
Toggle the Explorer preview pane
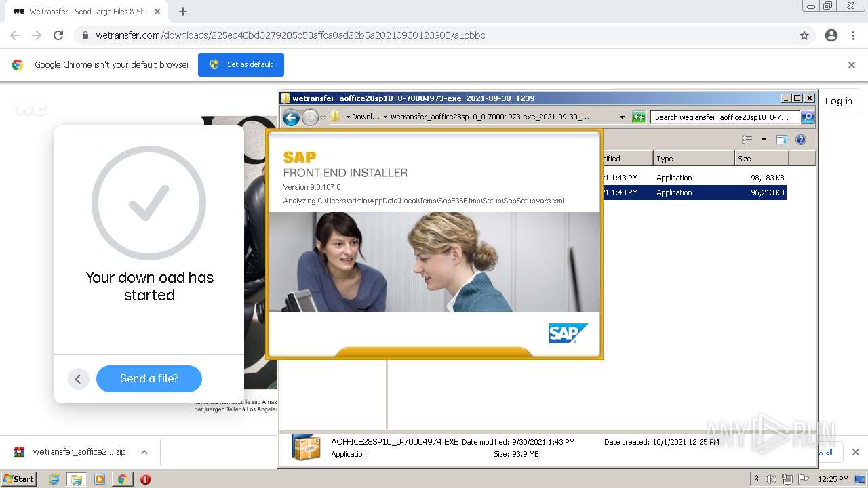[782, 140]
